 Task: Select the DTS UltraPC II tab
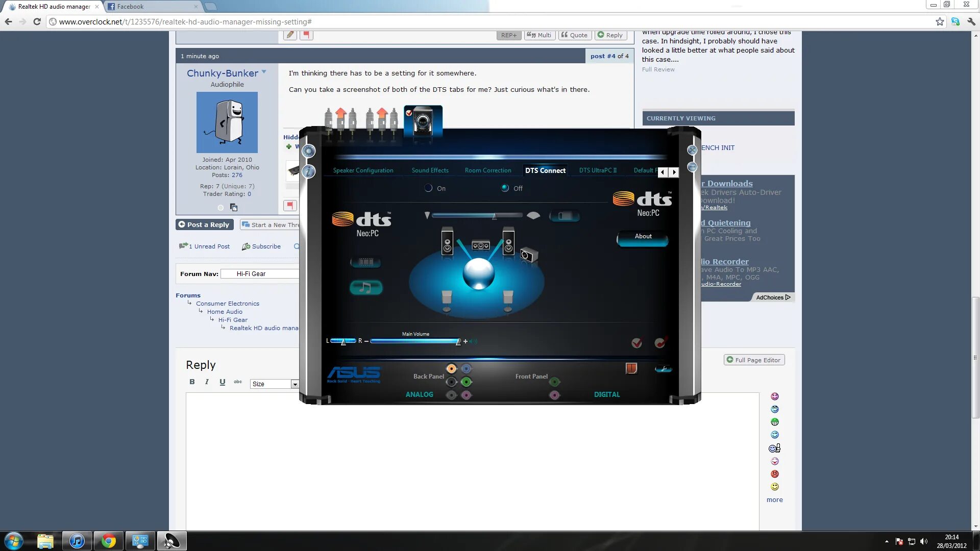point(598,170)
